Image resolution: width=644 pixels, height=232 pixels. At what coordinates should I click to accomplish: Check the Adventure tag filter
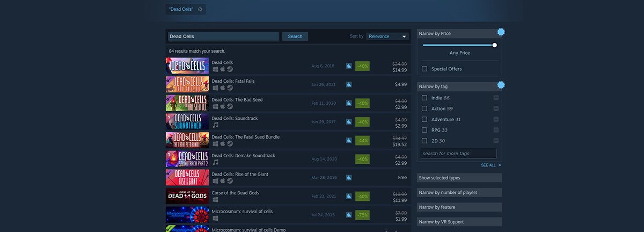(425, 119)
